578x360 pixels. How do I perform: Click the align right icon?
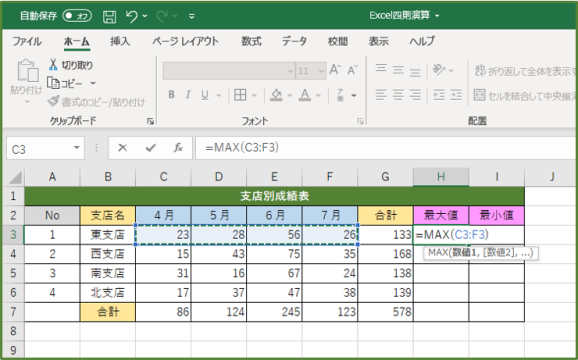coord(415,95)
